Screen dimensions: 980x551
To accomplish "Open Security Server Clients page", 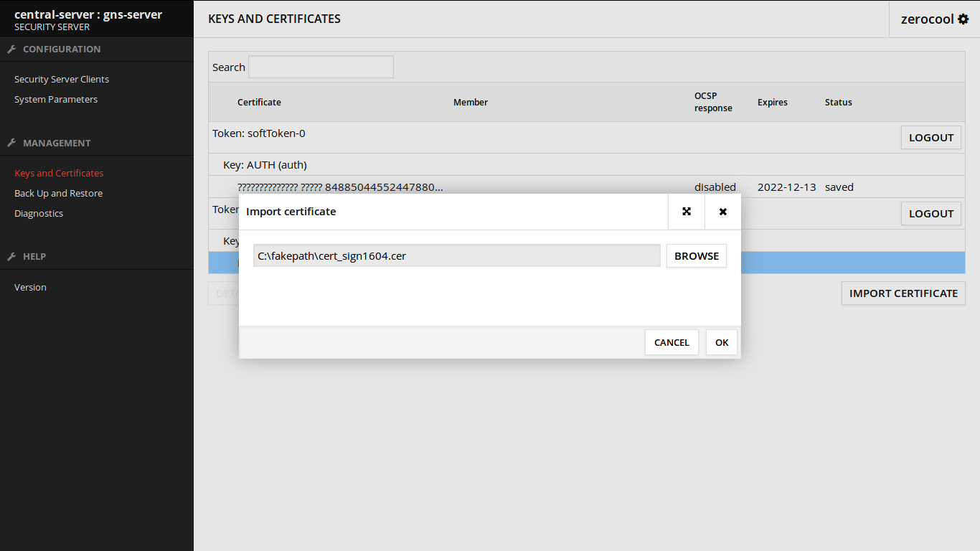I will click(x=62, y=80).
